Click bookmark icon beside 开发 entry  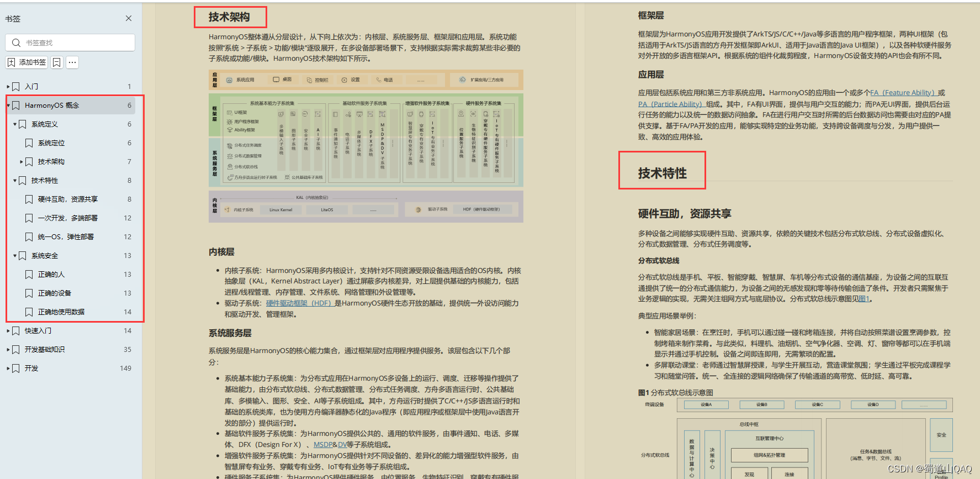16,369
